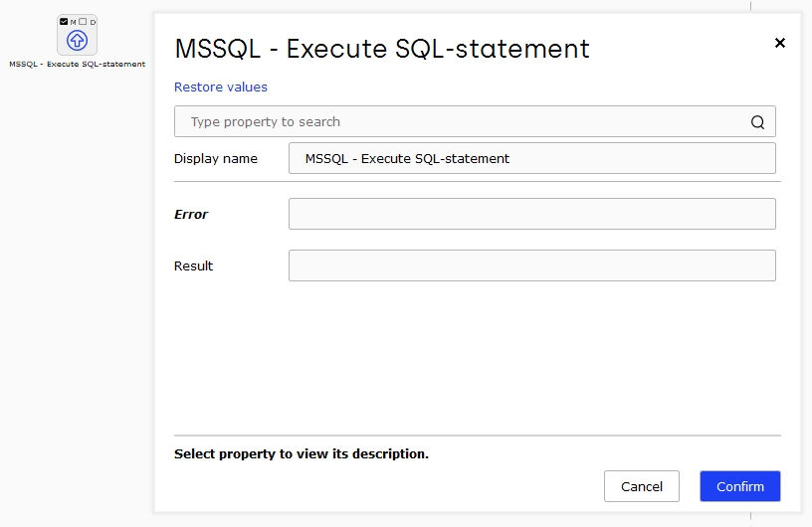Select the Error property label
The height and width of the screenshot is (527, 812).
[191, 215]
